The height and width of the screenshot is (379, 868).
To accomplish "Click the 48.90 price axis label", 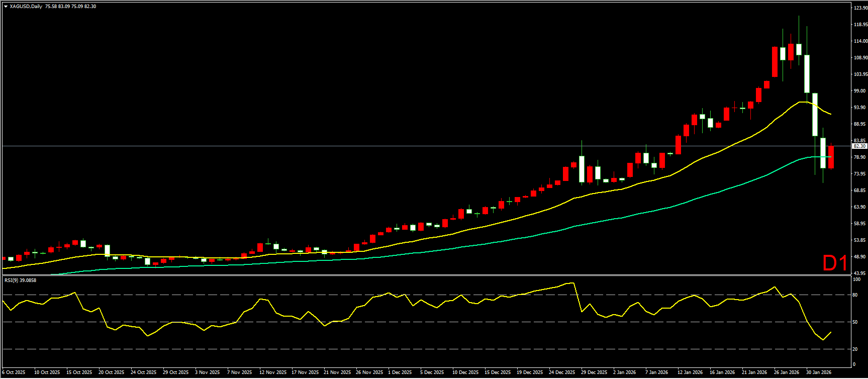I will [x=860, y=257].
